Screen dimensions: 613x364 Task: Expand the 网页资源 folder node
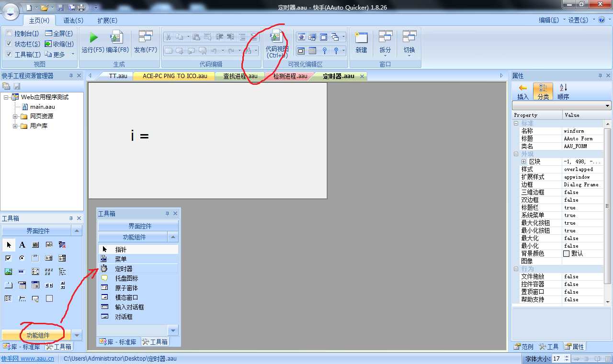click(15, 116)
